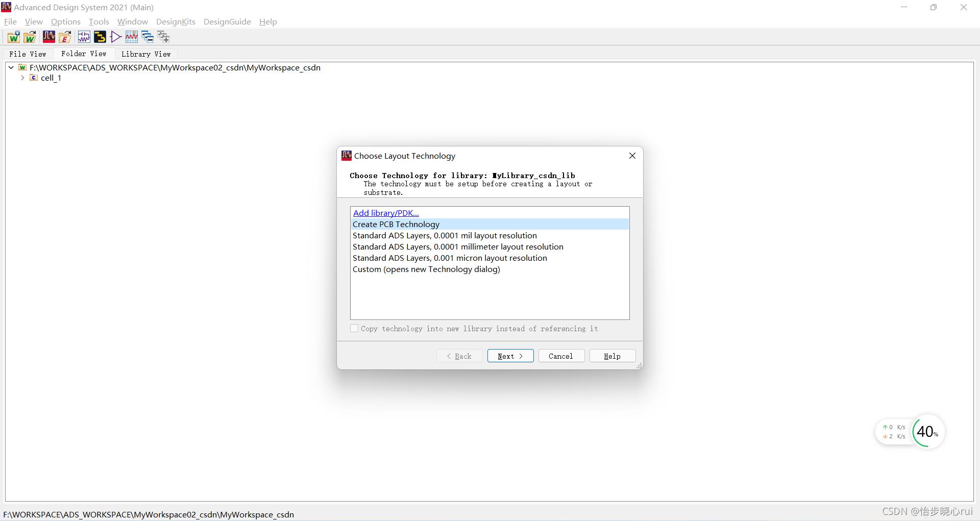980x521 pixels.
Task: Click the dialog Help button
Action: point(612,356)
